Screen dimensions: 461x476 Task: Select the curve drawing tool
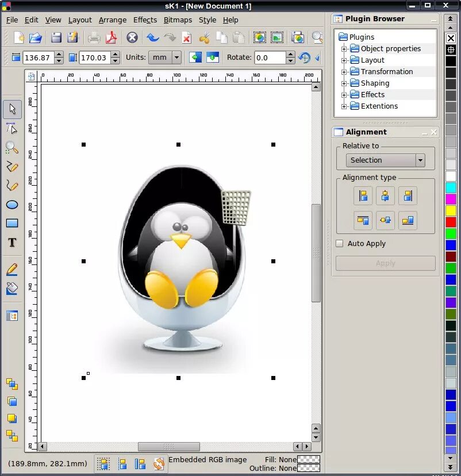tap(12, 185)
